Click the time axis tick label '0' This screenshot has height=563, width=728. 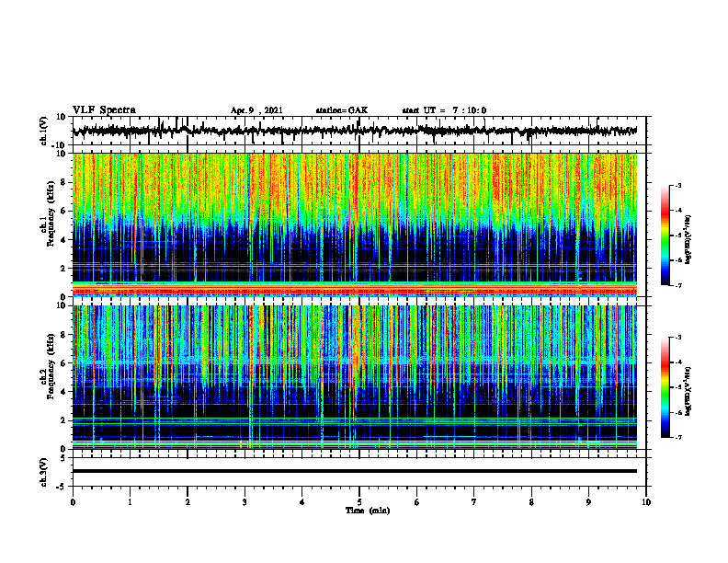click(73, 502)
